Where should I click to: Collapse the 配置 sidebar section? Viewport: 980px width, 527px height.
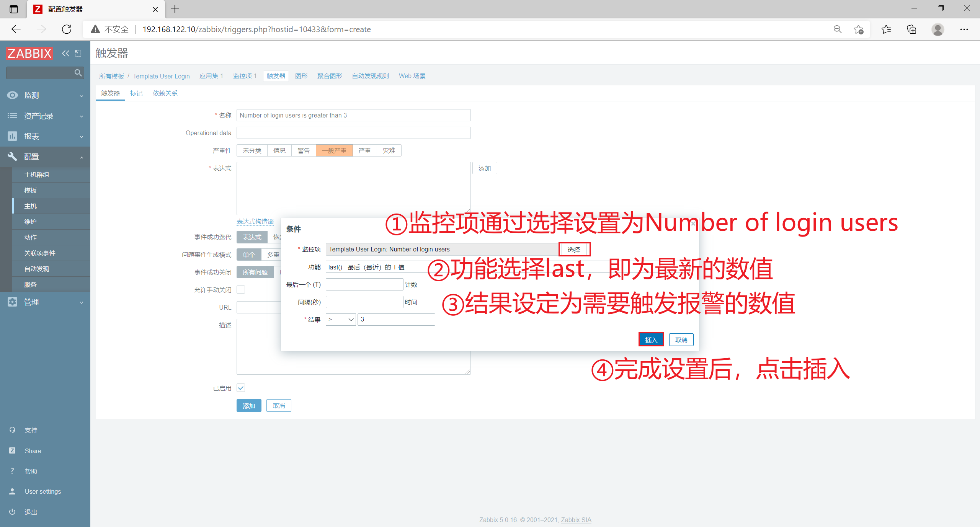[82, 157]
